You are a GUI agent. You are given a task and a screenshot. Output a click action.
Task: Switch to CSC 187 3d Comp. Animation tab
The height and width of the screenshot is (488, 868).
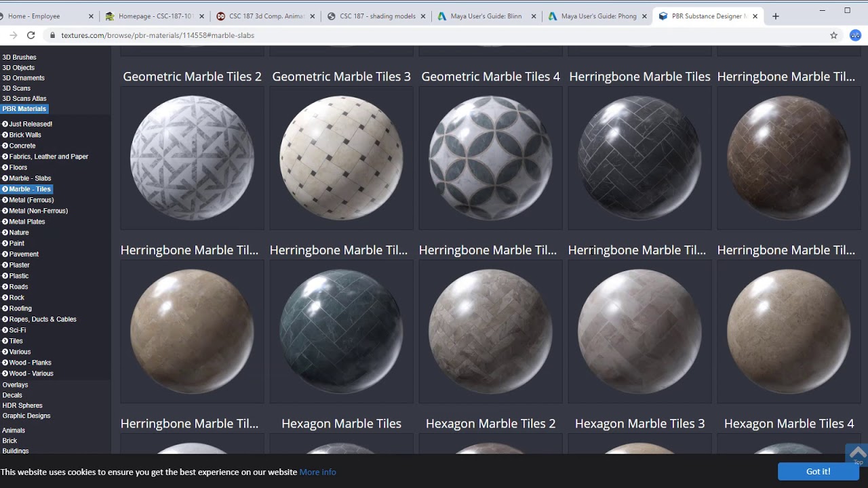[264, 16]
